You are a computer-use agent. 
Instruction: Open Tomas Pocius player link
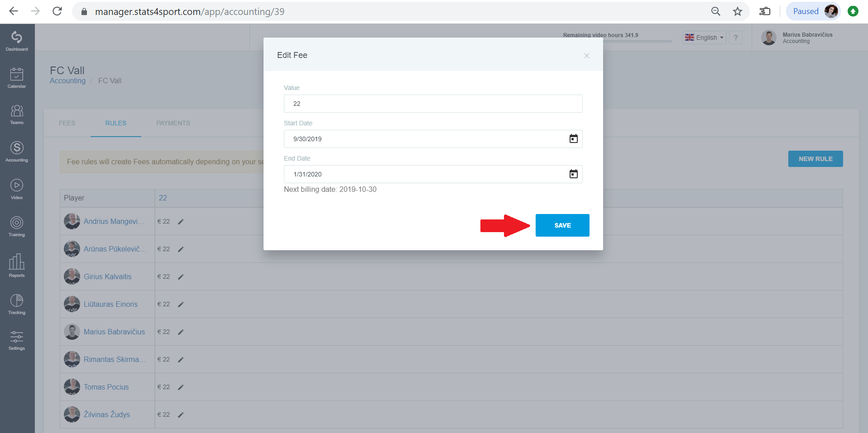pyautogui.click(x=106, y=387)
